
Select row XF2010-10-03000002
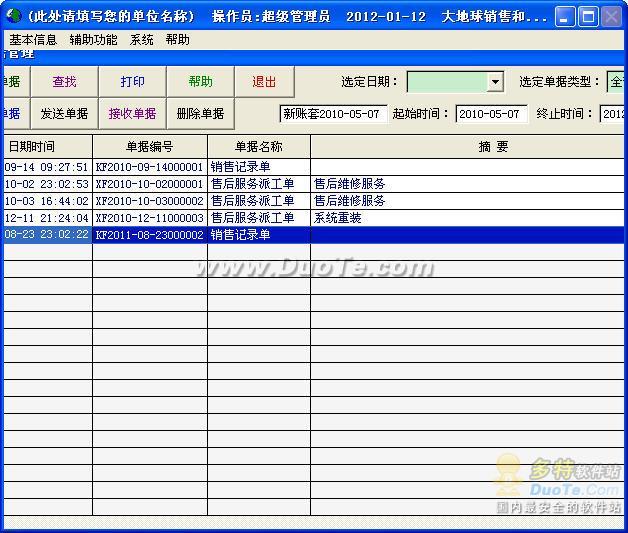coord(314,201)
